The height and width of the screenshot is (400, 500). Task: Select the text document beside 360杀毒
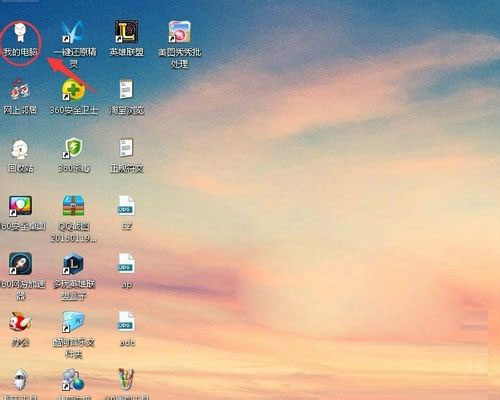coord(126,147)
